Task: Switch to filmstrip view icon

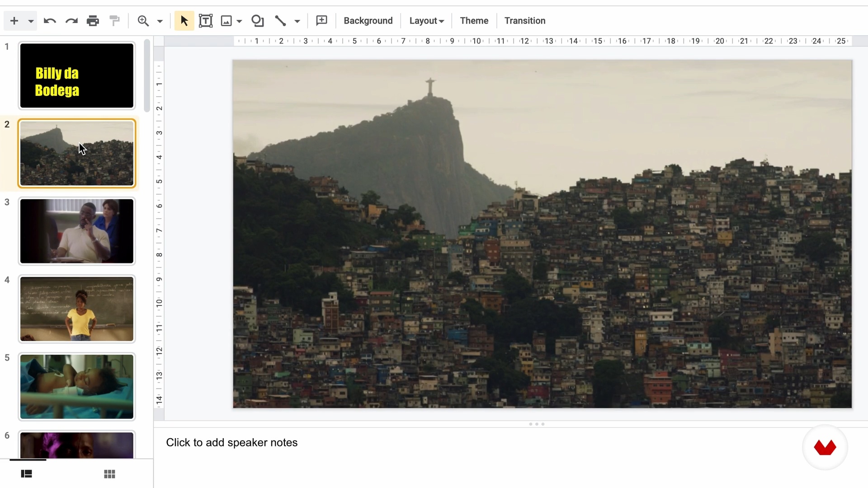Action: 27,474
